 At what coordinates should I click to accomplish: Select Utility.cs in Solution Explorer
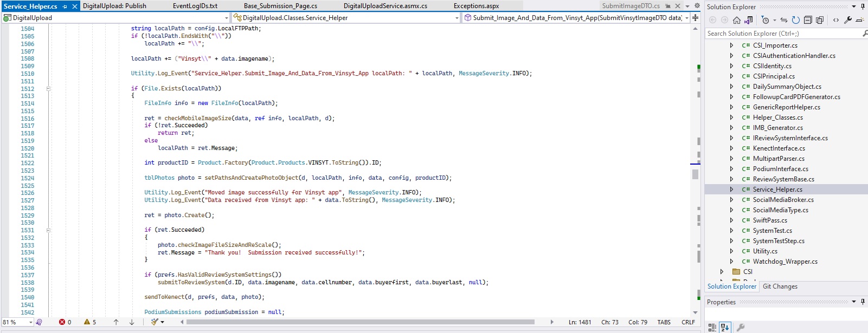click(x=764, y=251)
